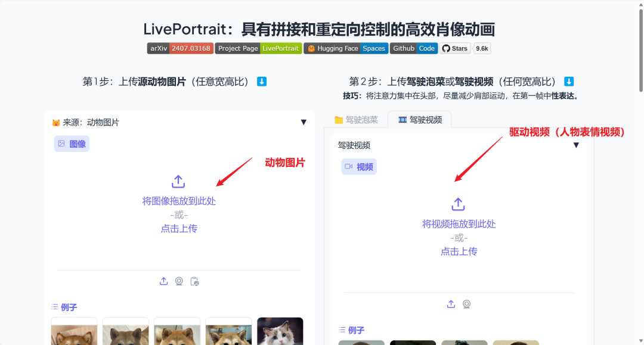644x345 pixels.
Task: Click 点击上传 in the image panel
Action: pos(179,228)
